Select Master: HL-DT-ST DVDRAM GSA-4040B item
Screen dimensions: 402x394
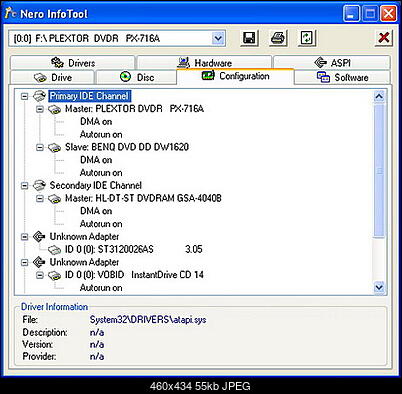click(143, 198)
